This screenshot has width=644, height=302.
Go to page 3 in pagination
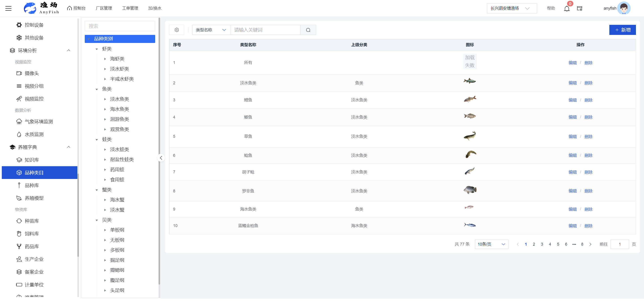(x=542, y=244)
